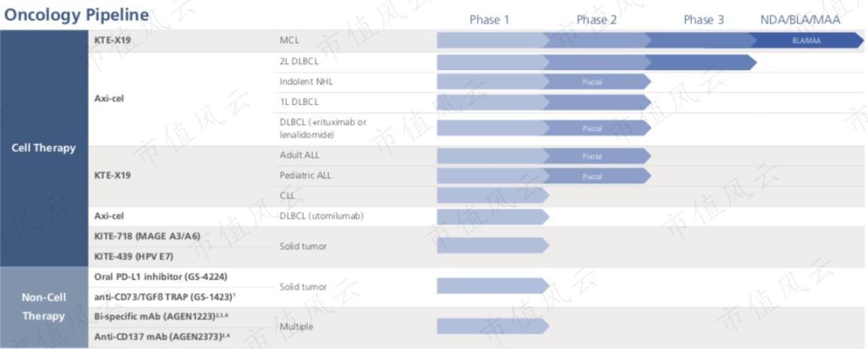Click the Pivotal label on Adult ALL bar
The image size is (868, 349).
(x=592, y=157)
